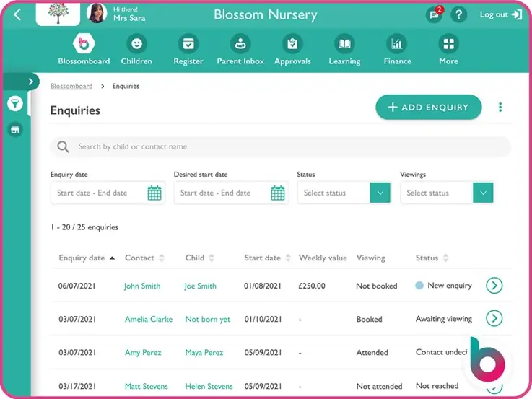Click the back arrow in the header
The width and height of the screenshot is (532, 399).
tap(17, 14)
